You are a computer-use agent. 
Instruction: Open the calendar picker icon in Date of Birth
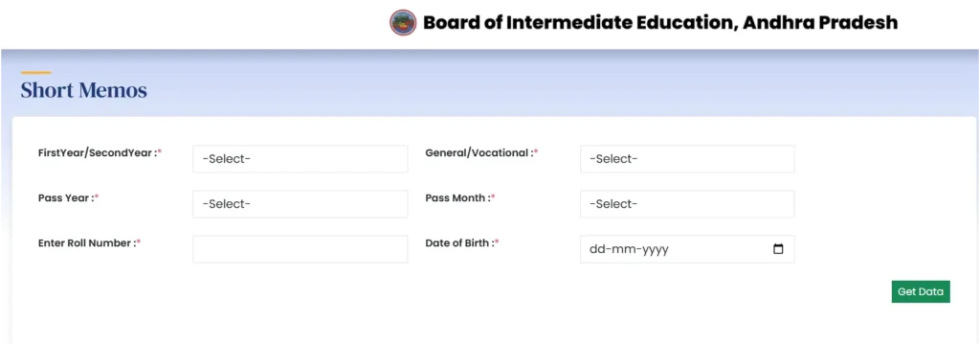pyautogui.click(x=778, y=249)
